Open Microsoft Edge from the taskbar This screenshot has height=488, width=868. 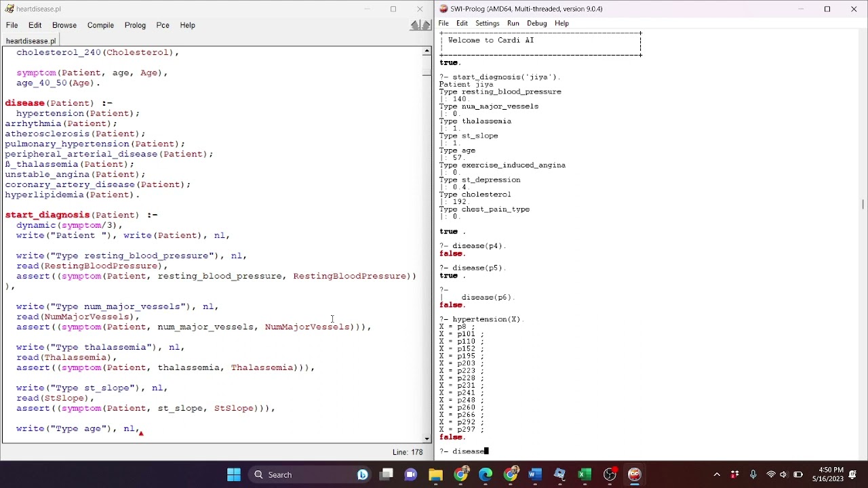click(486, 474)
